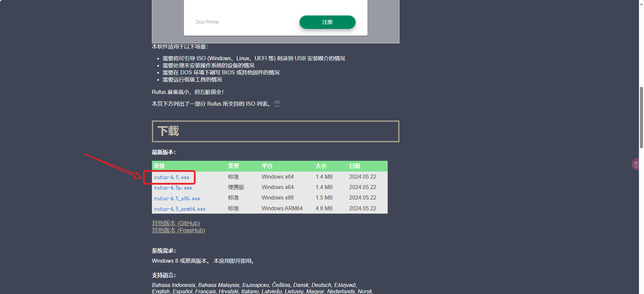
Task: Download rufus-4.5.exe standard version
Action: [x=172, y=177]
